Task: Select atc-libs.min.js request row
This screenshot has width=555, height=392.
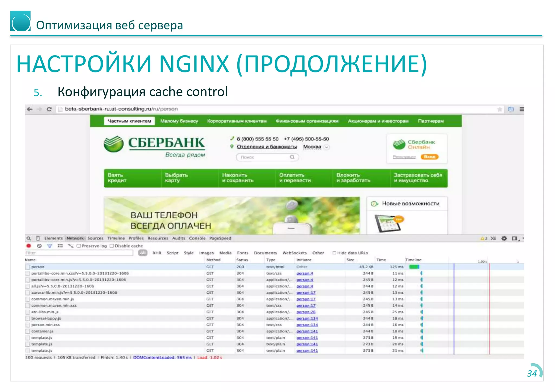Action: coord(274,312)
